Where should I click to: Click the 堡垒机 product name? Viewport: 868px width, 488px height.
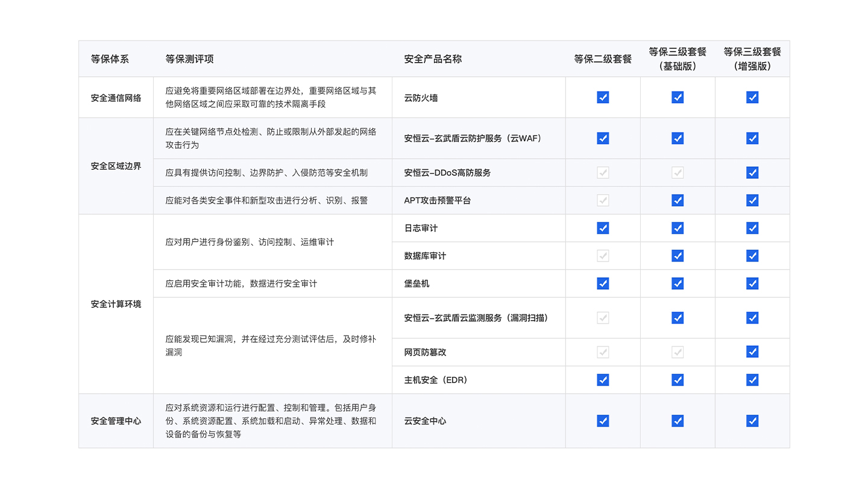[x=417, y=283]
